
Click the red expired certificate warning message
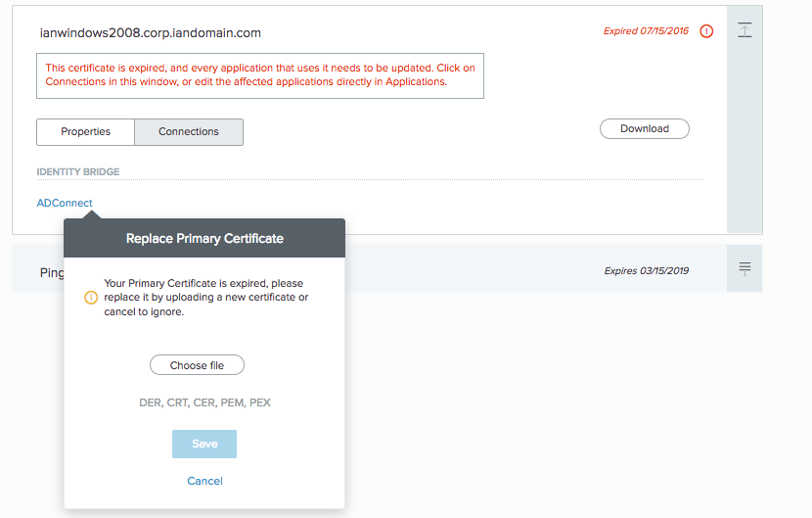coord(260,75)
